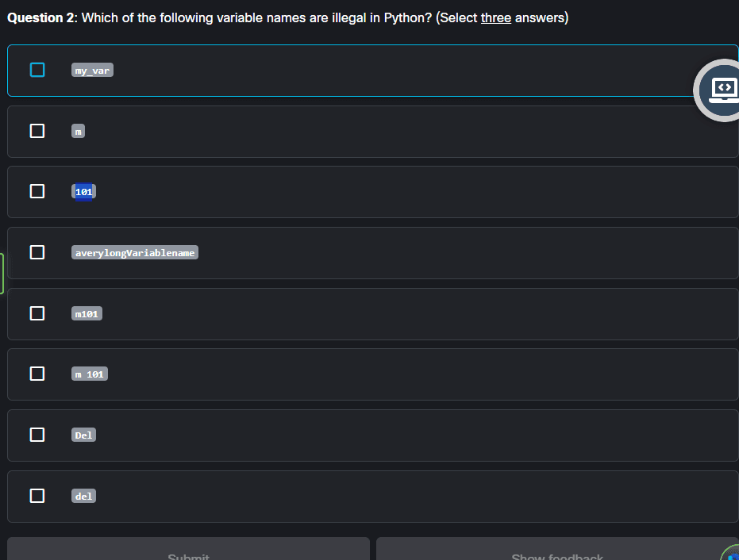Check the "averylongVariablename" option

click(37, 252)
